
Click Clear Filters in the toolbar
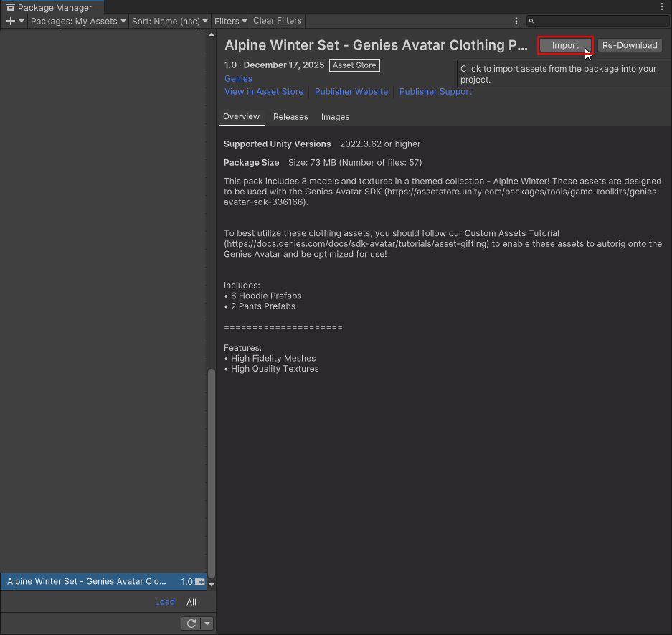click(278, 21)
